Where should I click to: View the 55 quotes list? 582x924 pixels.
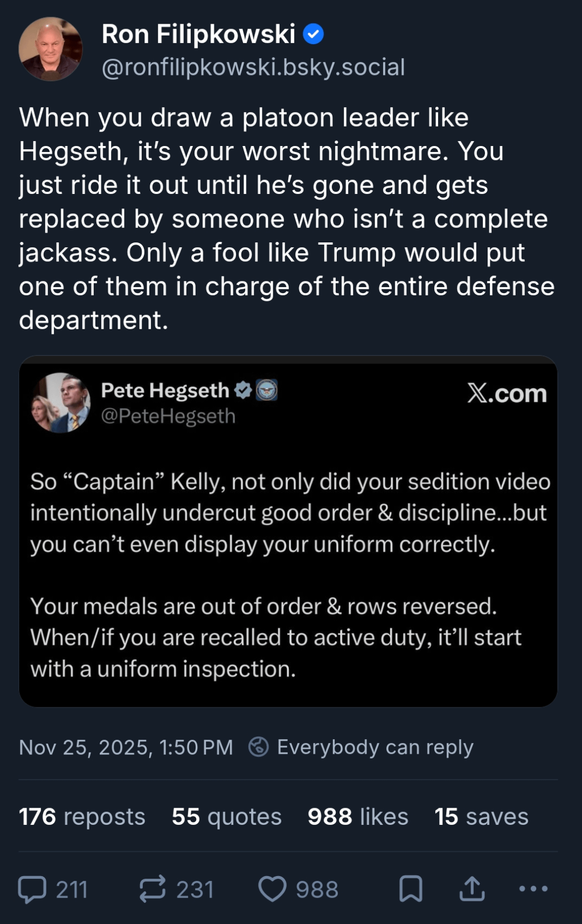point(226,817)
